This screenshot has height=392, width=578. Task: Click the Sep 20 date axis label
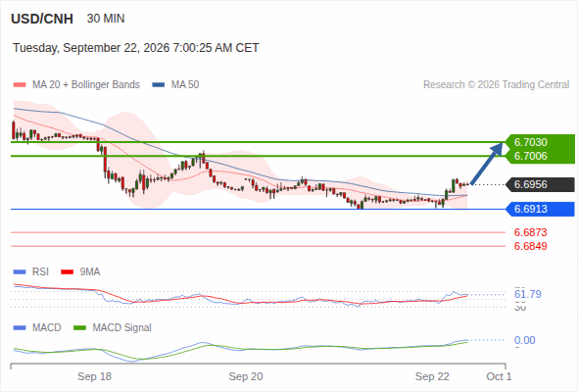click(x=246, y=376)
